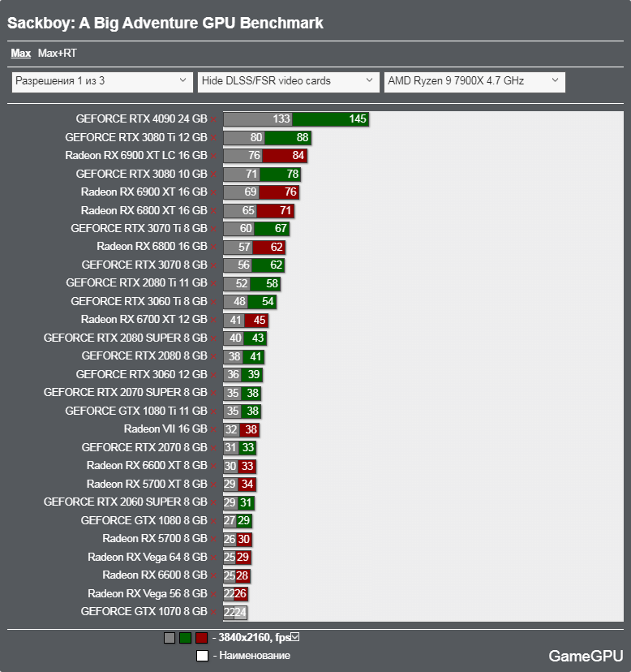Remove Radeon RX 6800 XT 16 GB with red x
Viewport: 631px width, 672px height.
coord(213,211)
